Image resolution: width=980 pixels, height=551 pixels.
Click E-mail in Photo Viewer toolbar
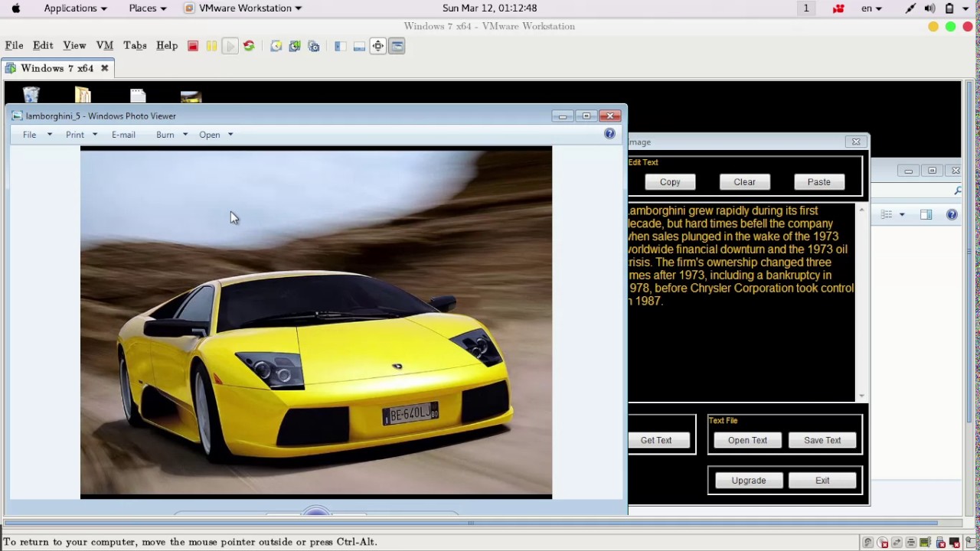point(123,135)
